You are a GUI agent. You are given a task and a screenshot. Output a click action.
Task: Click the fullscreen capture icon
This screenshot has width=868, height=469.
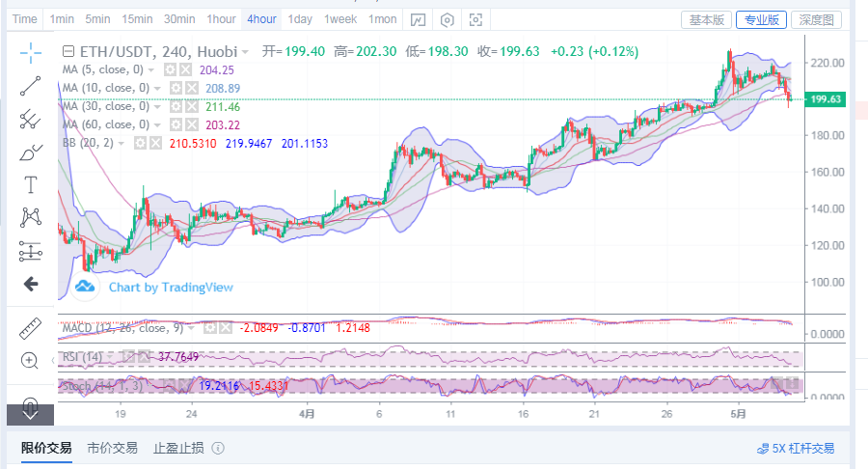pos(475,19)
